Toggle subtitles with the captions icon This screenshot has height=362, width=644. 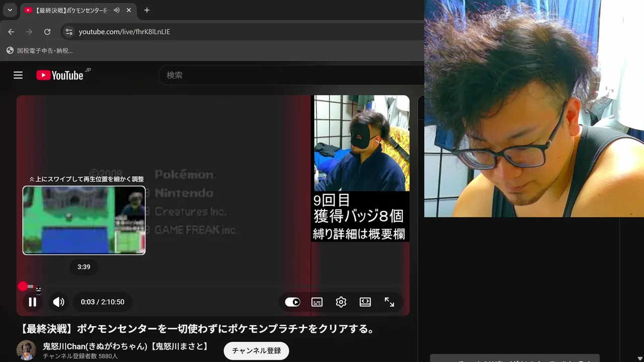pyautogui.click(x=317, y=302)
